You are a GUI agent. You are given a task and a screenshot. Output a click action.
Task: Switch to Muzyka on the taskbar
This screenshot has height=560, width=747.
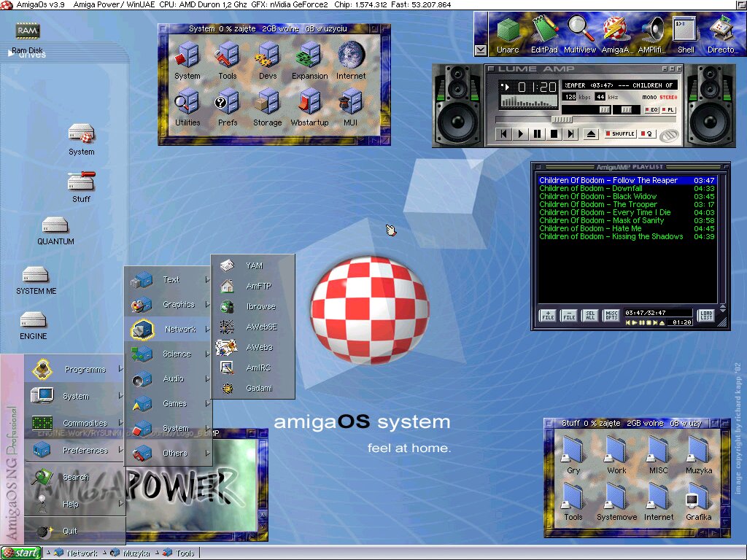(131, 553)
